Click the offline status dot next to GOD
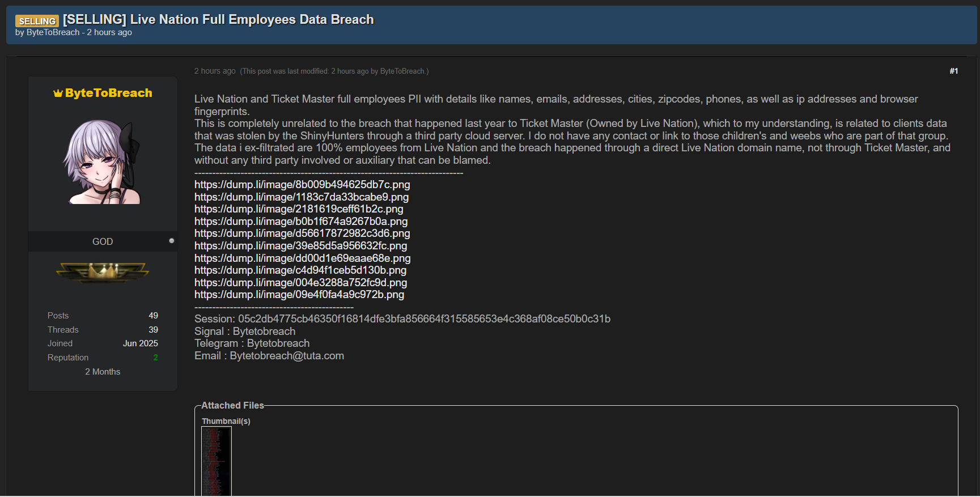Viewport: 980px width, 497px height. click(172, 241)
